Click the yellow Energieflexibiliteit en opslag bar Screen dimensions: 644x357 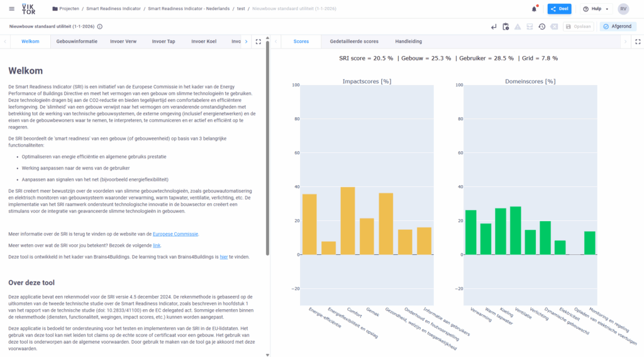pyautogui.click(x=328, y=248)
